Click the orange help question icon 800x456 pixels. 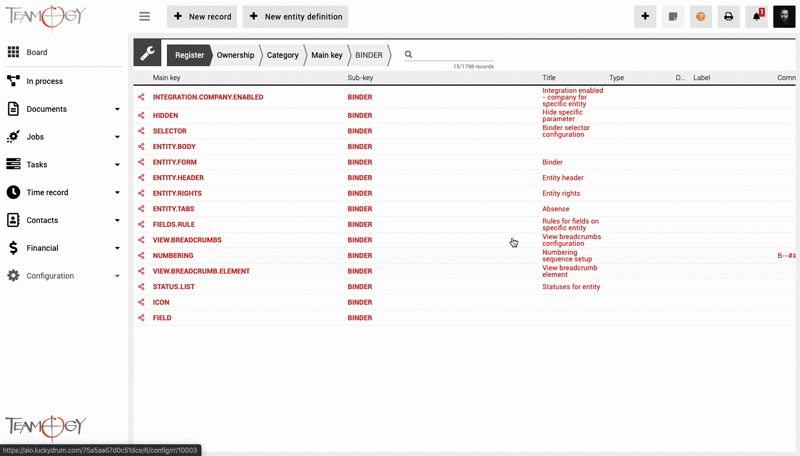pos(700,17)
